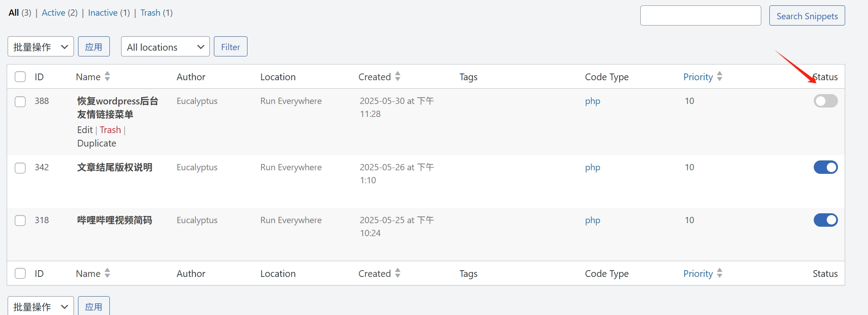Click sort arrows beside top Name header
868x315 pixels.
[x=107, y=77]
